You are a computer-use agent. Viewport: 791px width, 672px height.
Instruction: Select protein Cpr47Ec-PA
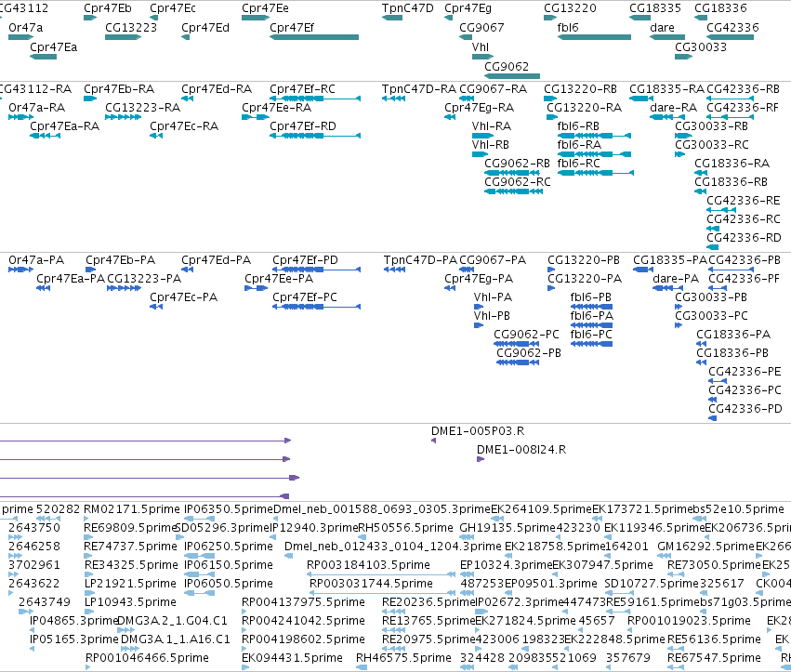click(x=156, y=307)
